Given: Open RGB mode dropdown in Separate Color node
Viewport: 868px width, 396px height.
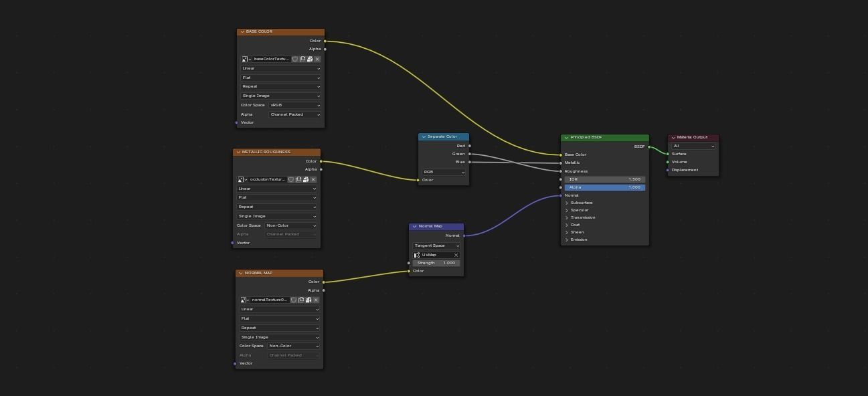Looking at the screenshot, I should pos(444,172).
